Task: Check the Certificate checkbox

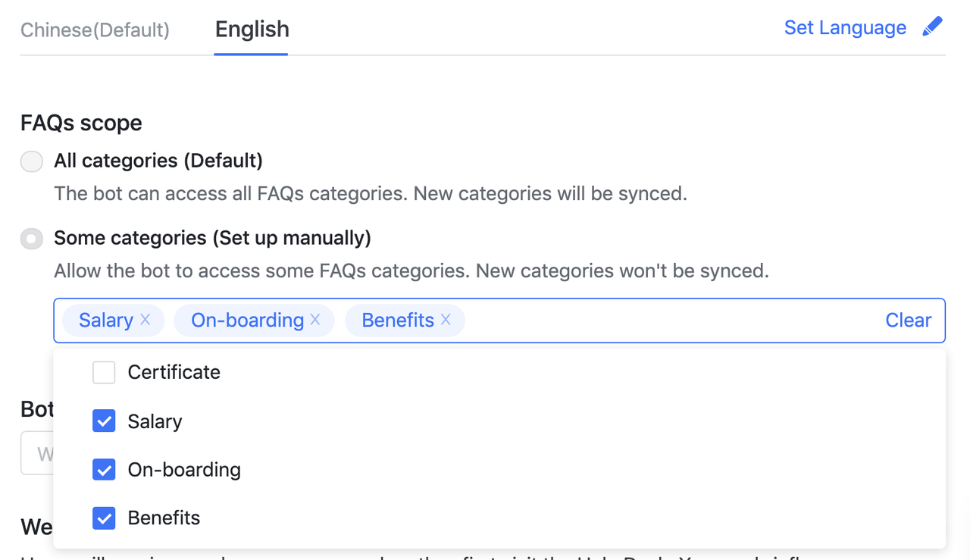Action: click(x=104, y=372)
